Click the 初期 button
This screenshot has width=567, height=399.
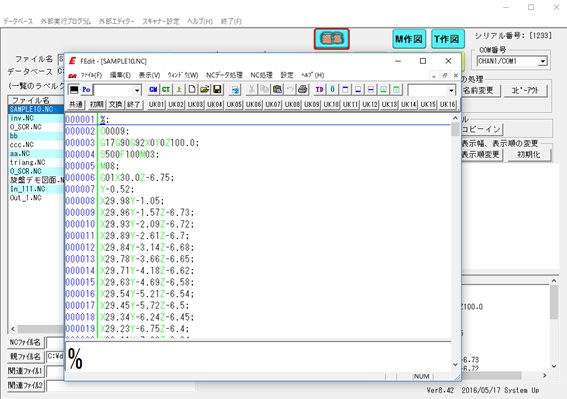pos(97,105)
